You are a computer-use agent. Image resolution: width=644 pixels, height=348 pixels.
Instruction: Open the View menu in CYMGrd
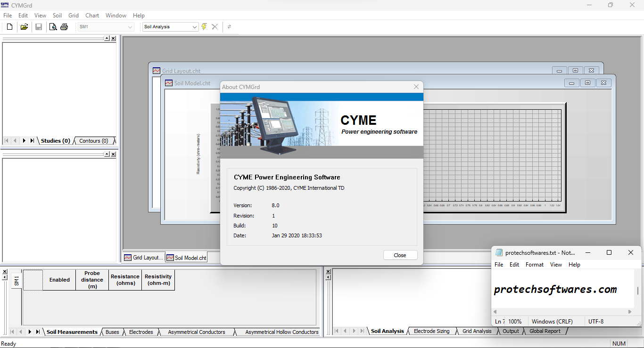coord(40,16)
